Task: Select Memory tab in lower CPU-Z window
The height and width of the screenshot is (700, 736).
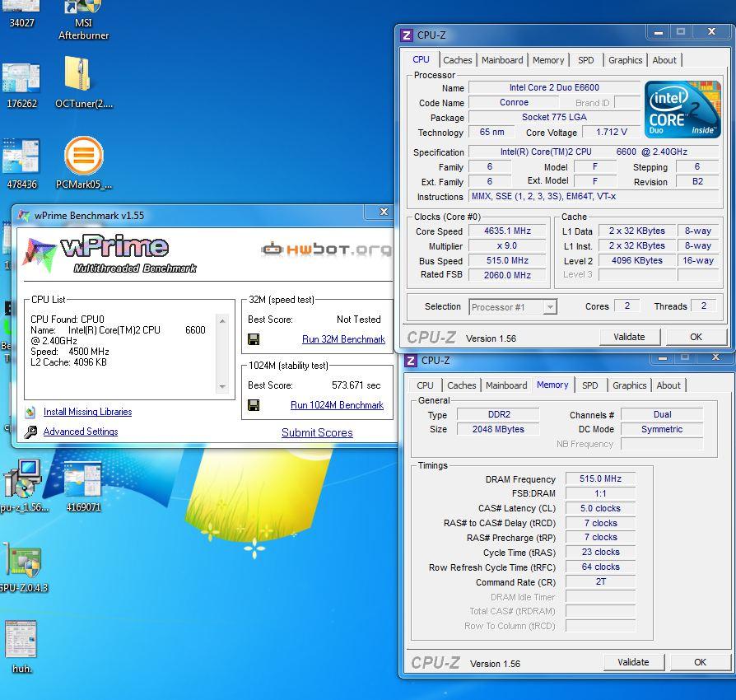Action: coord(552,385)
